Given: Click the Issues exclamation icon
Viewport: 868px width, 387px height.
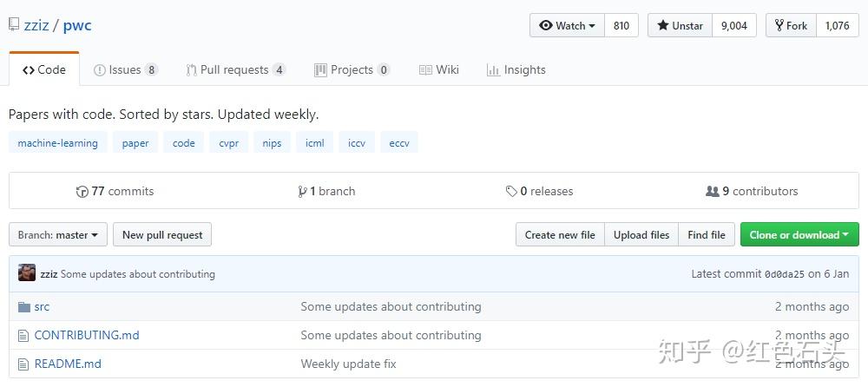Looking at the screenshot, I should (x=100, y=70).
